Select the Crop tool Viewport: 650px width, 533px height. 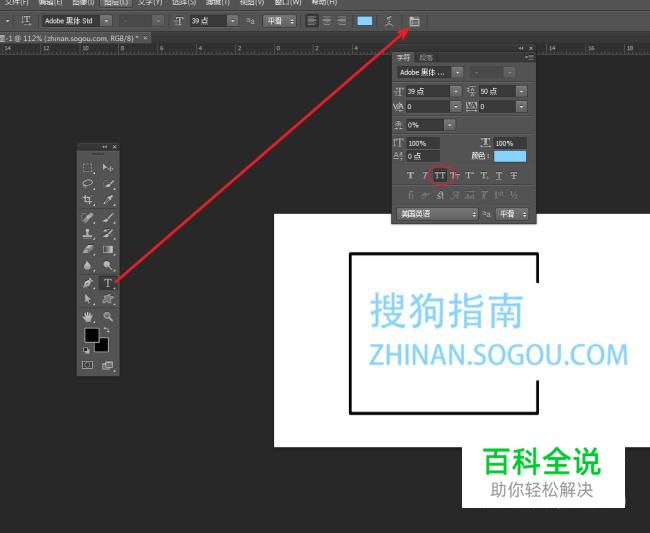[x=87, y=200]
